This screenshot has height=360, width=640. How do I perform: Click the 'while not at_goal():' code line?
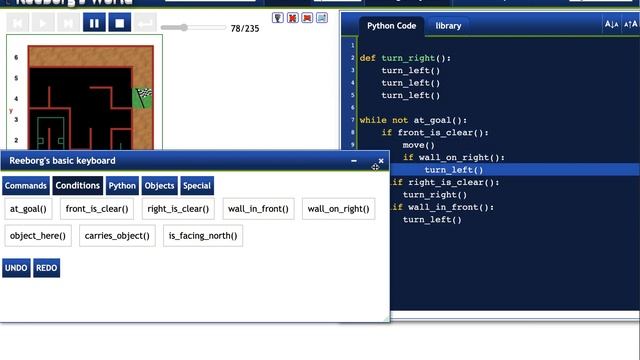[x=413, y=120]
